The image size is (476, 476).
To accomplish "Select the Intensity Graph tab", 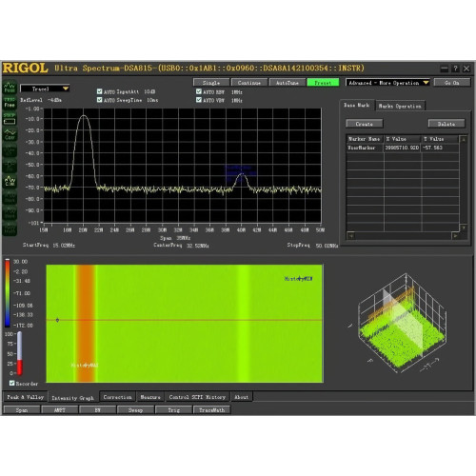I will (x=73, y=398).
